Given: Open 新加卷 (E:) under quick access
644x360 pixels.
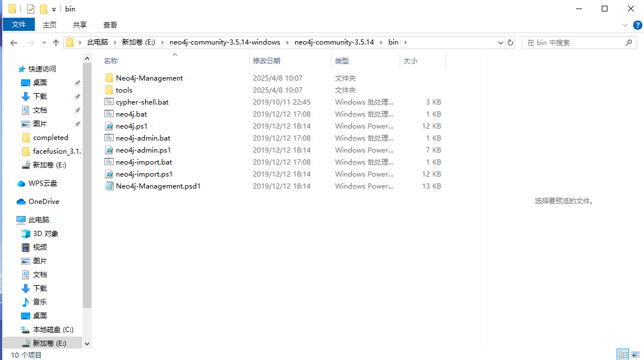Looking at the screenshot, I should [x=49, y=165].
